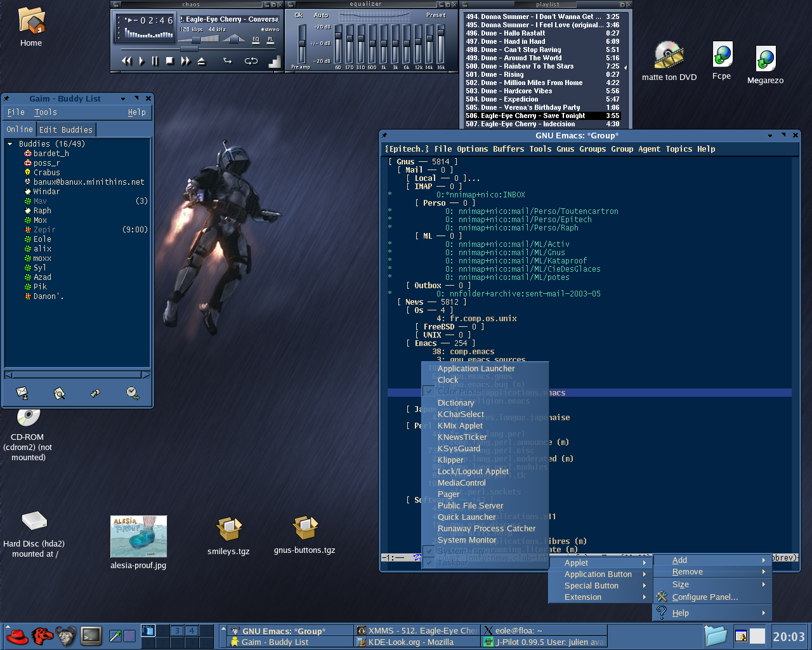This screenshot has height=650, width=812.
Task: Open Gaim Tools menu
Action: [x=46, y=112]
